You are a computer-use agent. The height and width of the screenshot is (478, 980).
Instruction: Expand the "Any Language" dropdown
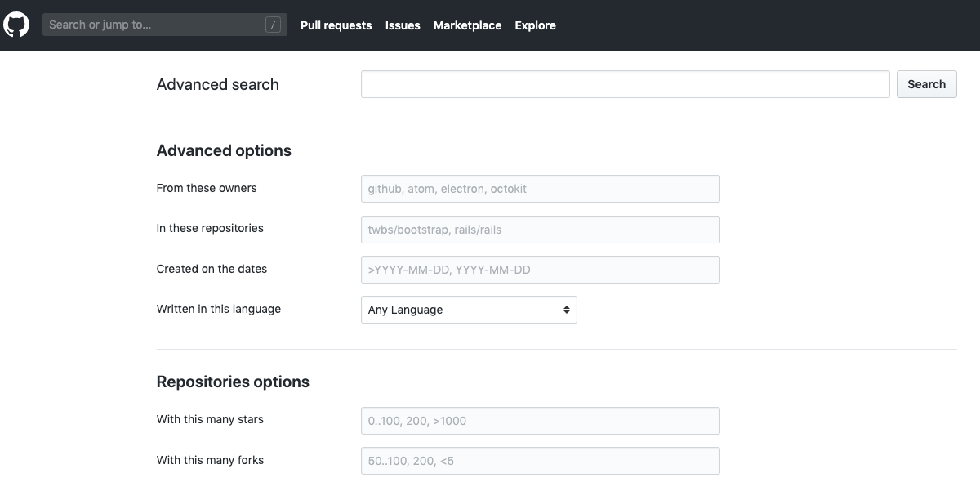click(x=469, y=310)
